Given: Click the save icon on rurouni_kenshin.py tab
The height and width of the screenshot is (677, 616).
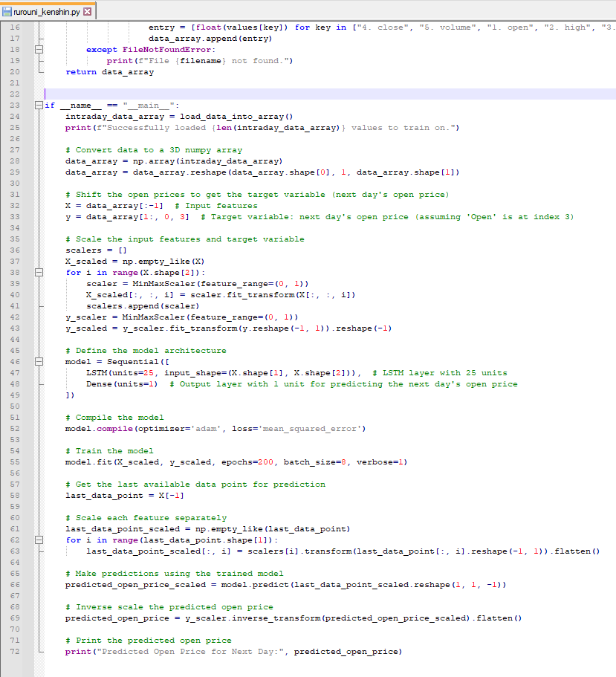Looking at the screenshot, I should click(x=7, y=12).
